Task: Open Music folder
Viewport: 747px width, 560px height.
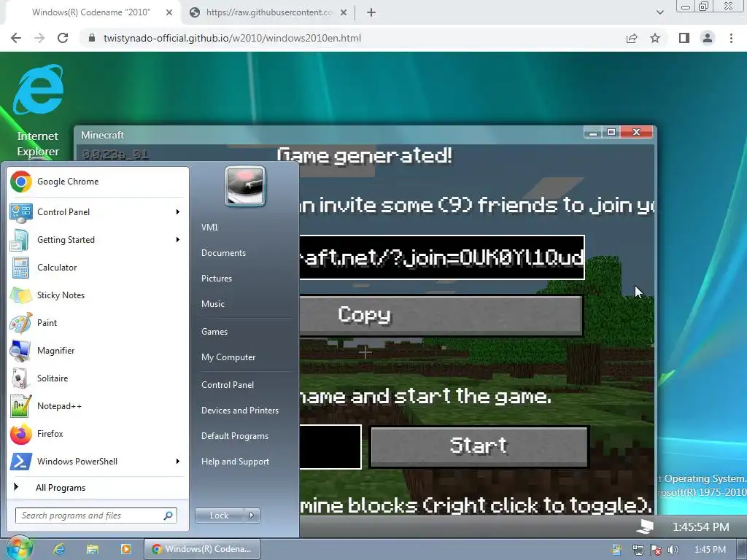Action: (x=212, y=304)
